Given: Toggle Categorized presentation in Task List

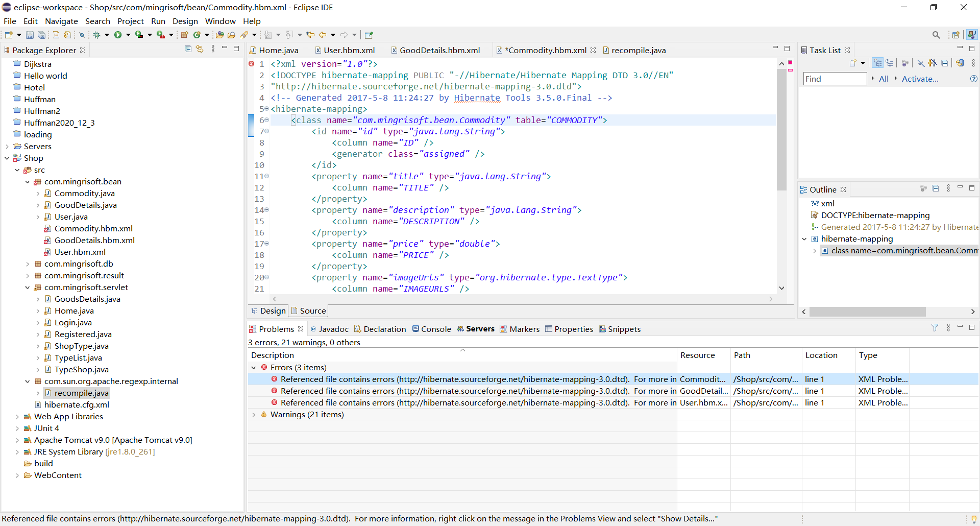Looking at the screenshot, I should pos(877,63).
